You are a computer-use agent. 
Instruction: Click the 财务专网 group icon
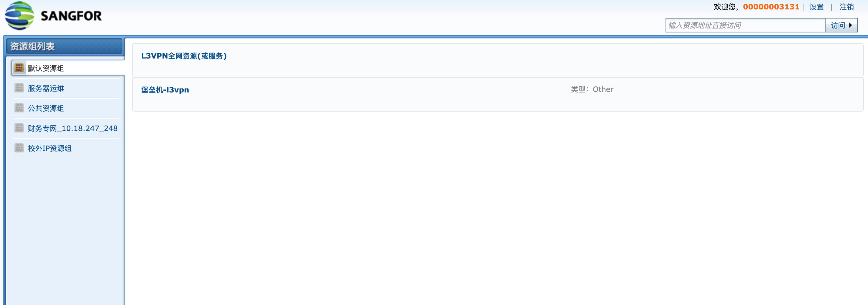click(19, 128)
